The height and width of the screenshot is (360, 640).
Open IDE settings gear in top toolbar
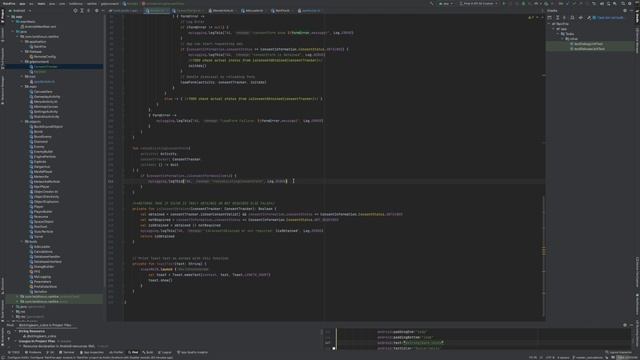[629, 4]
